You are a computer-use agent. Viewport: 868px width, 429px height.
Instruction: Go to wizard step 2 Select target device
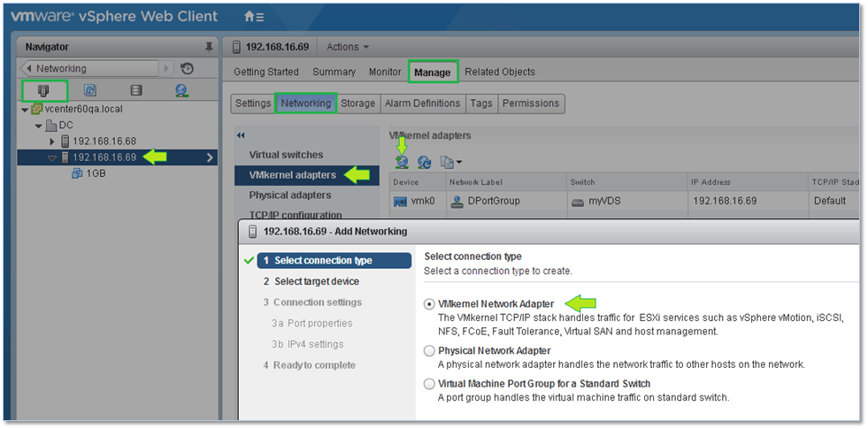[311, 282]
